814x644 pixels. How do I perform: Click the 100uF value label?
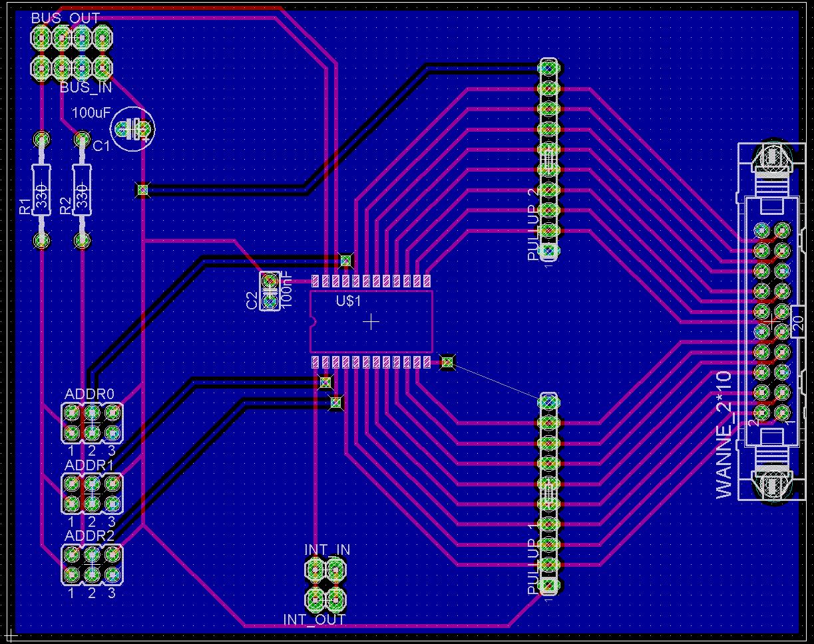coord(91,113)
